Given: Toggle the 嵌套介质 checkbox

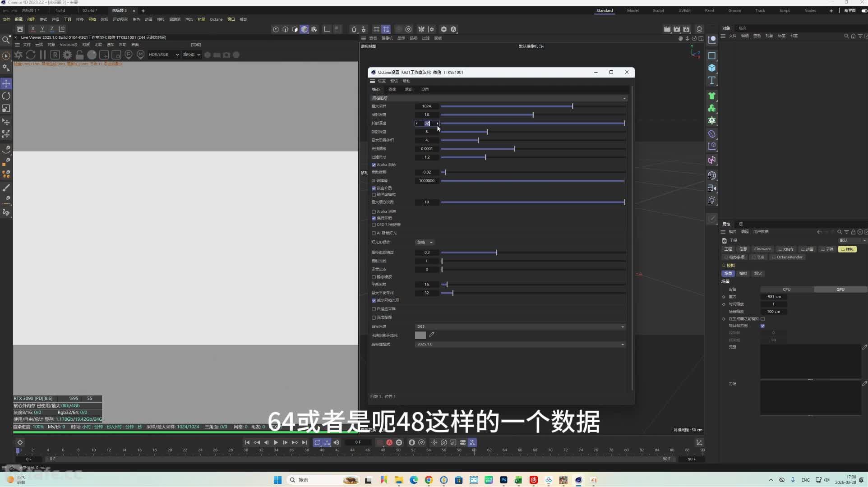Looking at the screenshot, I should point(374,188).
